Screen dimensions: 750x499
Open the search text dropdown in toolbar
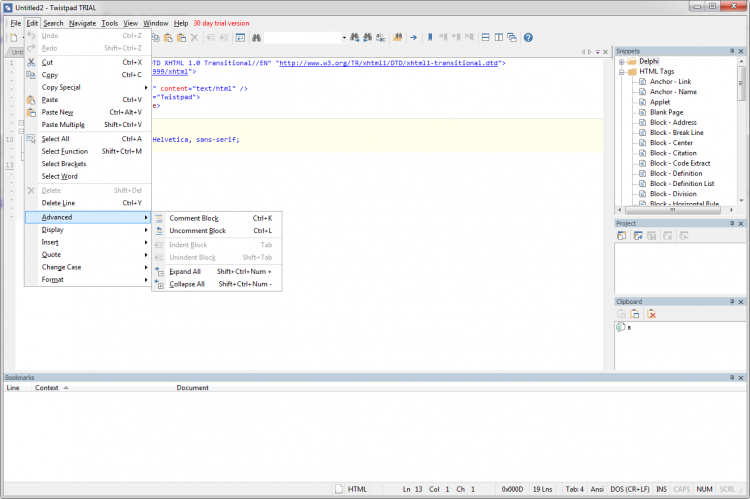[343, 38]
